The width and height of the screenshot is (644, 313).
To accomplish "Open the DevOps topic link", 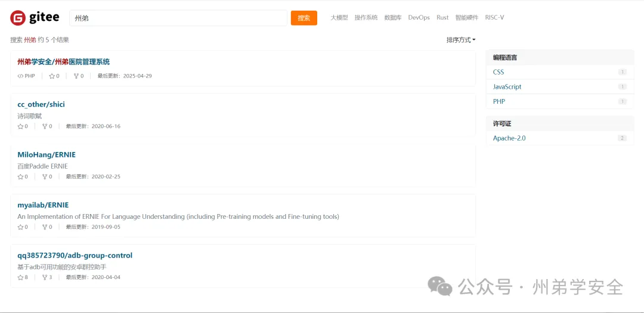I will tap(419, 18).
